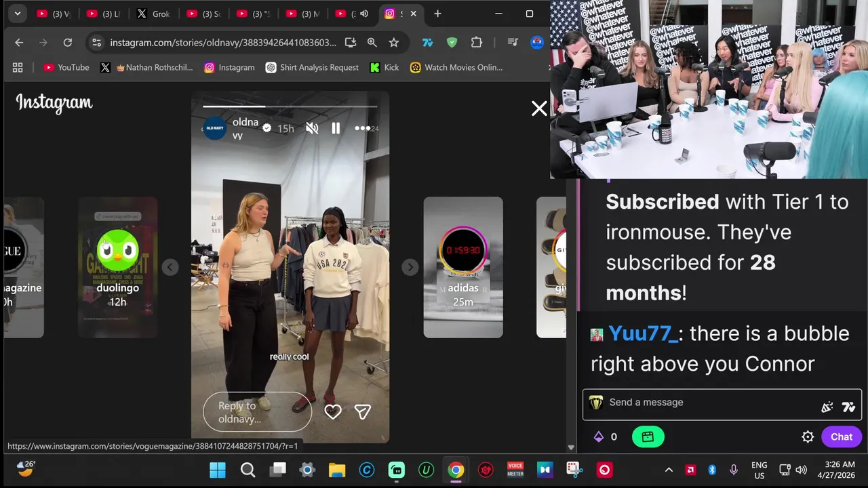This screenshot has height=488, width=868.
Task: Pause the Old Navy story
Action: [336, 128]
